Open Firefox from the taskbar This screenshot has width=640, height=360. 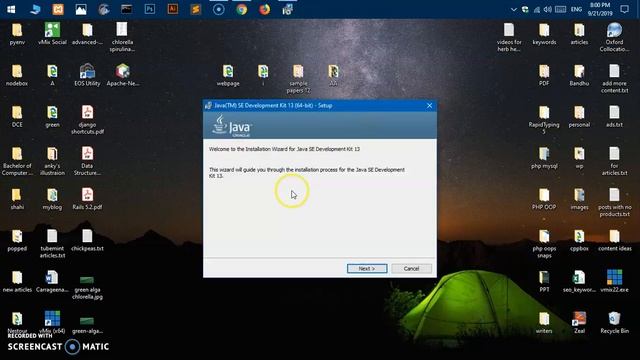pyautogui.click(x=264, y=9)
